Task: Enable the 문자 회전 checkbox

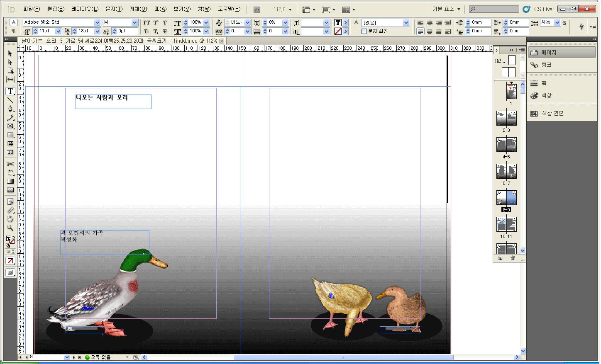Action: click(x=364, y=31)
